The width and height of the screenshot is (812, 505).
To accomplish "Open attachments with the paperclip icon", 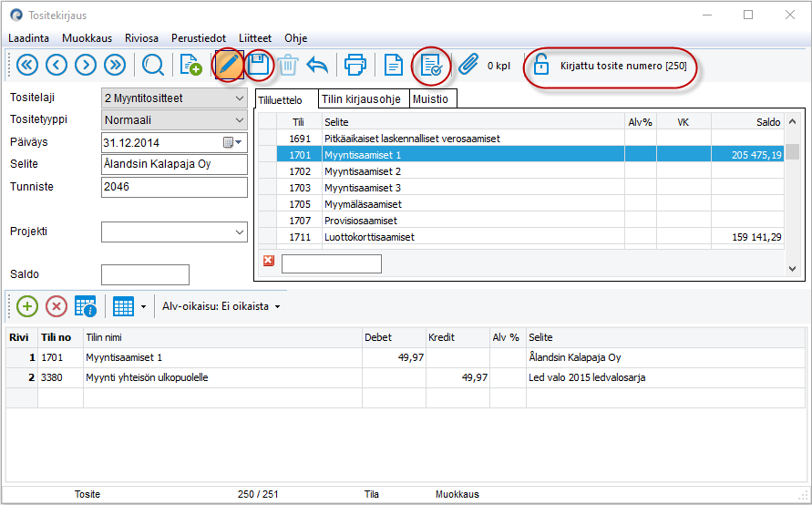I will pos(468,66).
